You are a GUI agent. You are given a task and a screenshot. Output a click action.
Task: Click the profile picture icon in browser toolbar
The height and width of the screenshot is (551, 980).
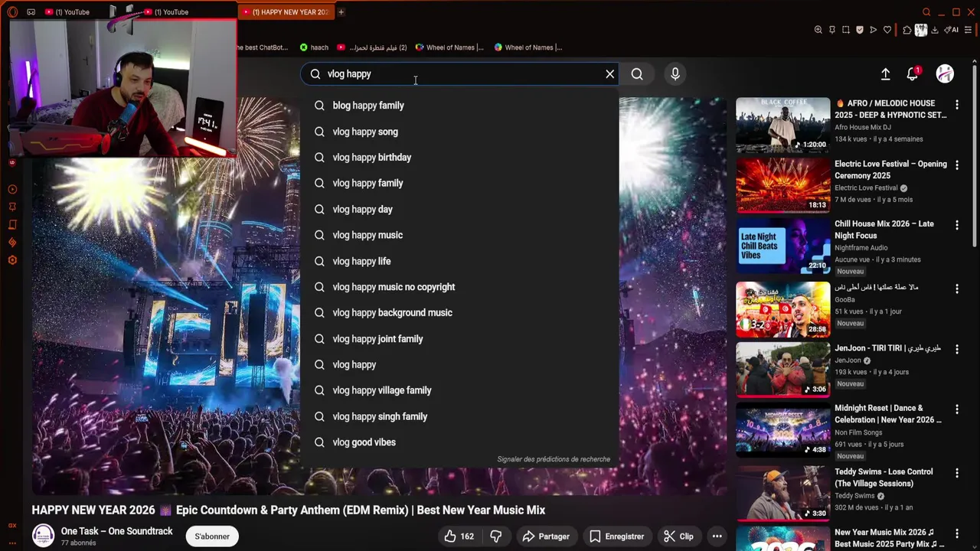pyautogui.click(x=921, y=30)
